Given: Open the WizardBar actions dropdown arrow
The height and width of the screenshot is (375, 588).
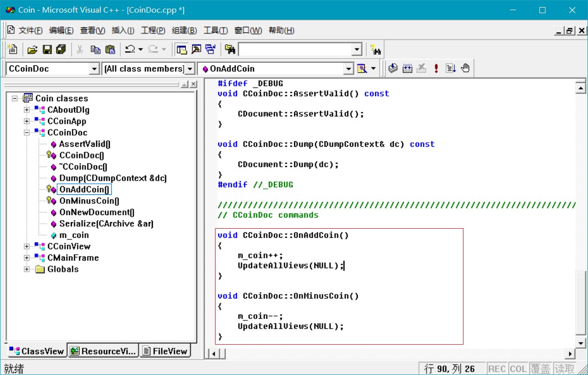Looking at the screenshot, I should pos(373,69).
